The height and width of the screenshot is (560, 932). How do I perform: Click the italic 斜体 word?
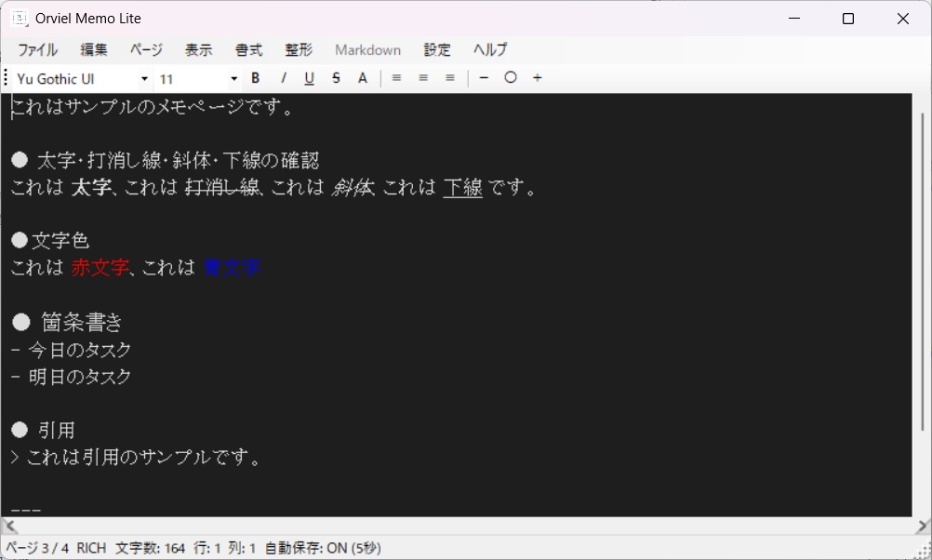pyautogui.click(x=353, y=187)
